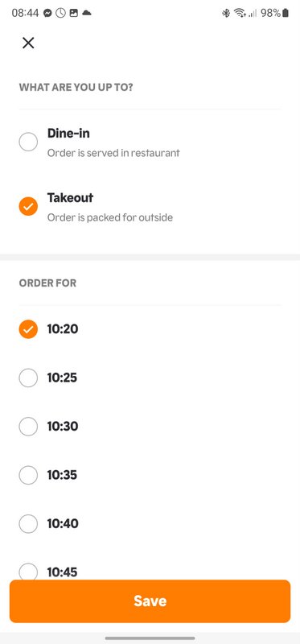The width and height of the screenshot is (300, 644).
Task: Tap the home gesture bar at bottom
Action: pos(150,638)
